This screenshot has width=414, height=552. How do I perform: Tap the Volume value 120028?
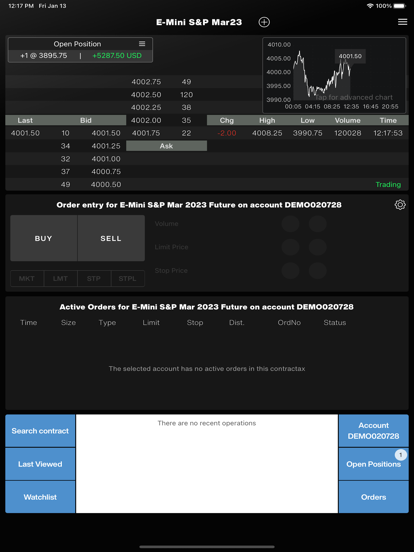(347, 133)
